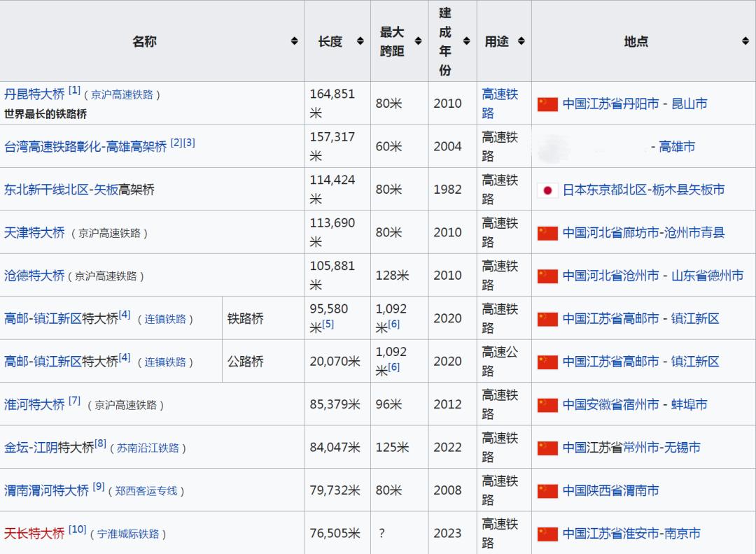Click the China flag beside 中国江苏省常州市
756x554 pixels.
click(547, 448)
